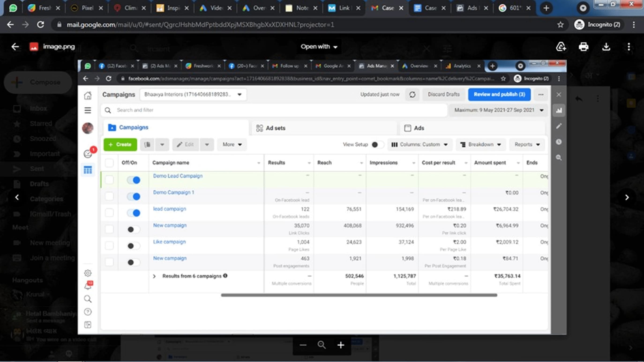Image resolution: width=644 pixels, height=362 pixels.
Task: Click Review and publish (3) button
Action: 499,94
